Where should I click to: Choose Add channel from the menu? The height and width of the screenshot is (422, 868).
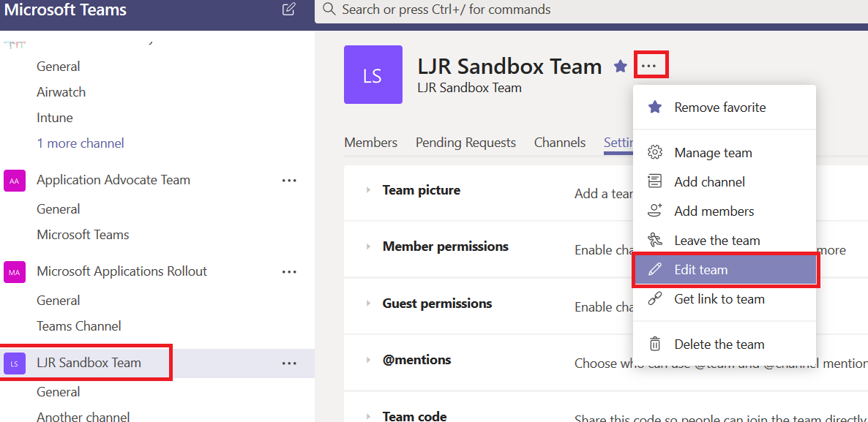(x=725, y=181)
